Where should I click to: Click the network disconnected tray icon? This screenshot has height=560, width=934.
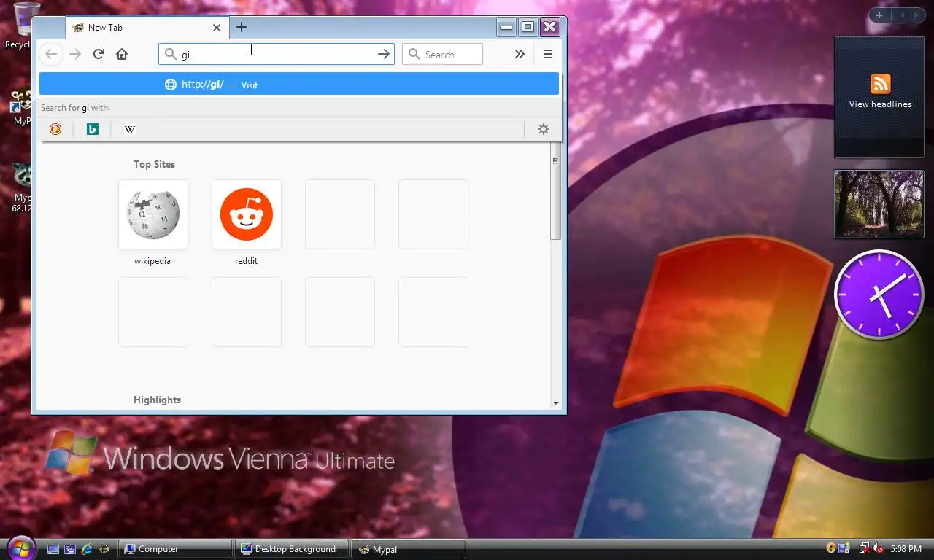(x=865, y=548)
